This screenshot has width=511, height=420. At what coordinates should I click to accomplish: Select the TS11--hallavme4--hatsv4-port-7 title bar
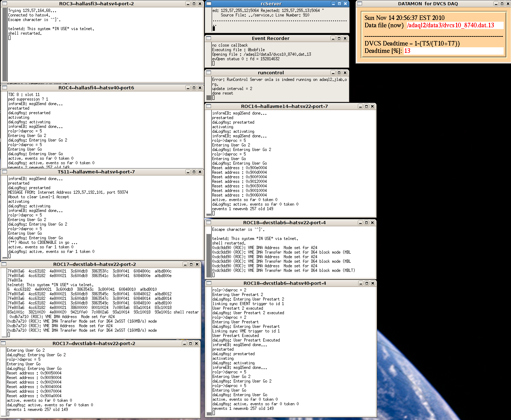96,172
